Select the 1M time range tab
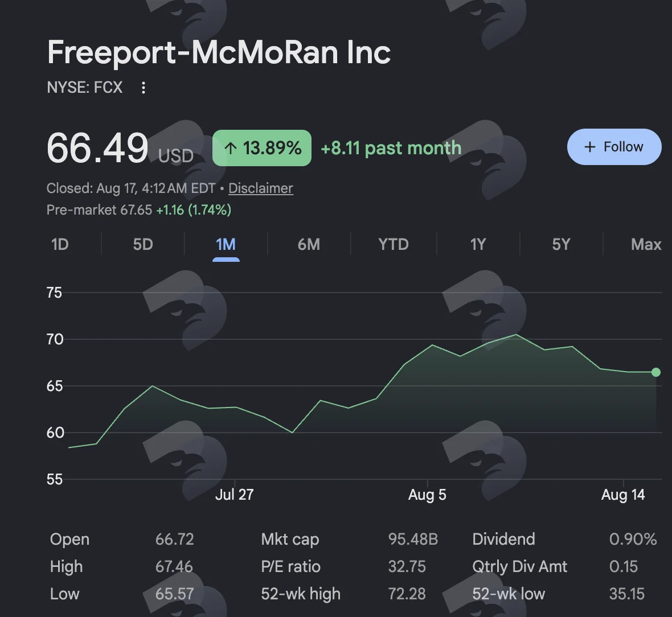 (x=226, y=244)
